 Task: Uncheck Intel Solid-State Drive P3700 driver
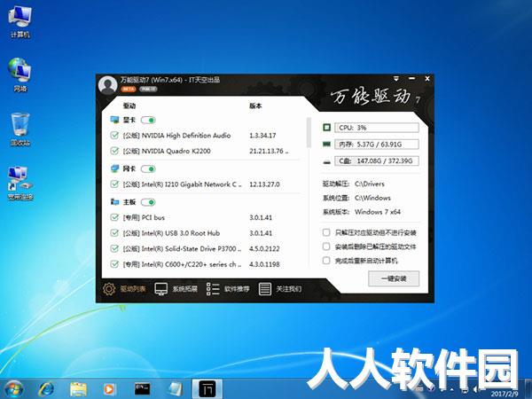click(114, 248)
